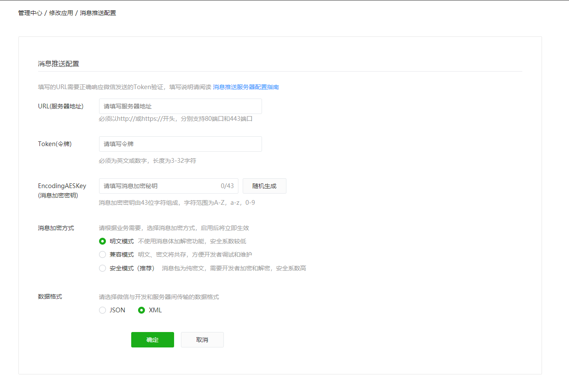Choose 安全模式（推荐） encryption option

point(102,268)
